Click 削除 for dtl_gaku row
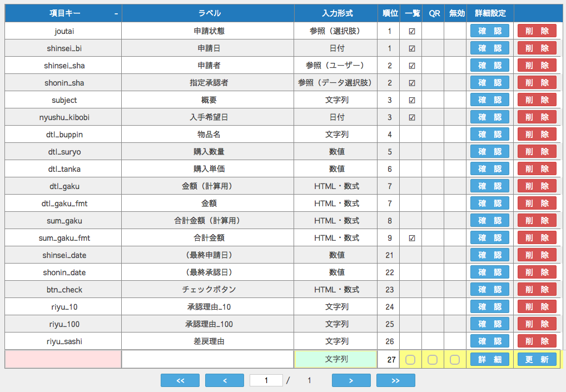The height and width of the screenshot is (392, 566). [537, 186]
